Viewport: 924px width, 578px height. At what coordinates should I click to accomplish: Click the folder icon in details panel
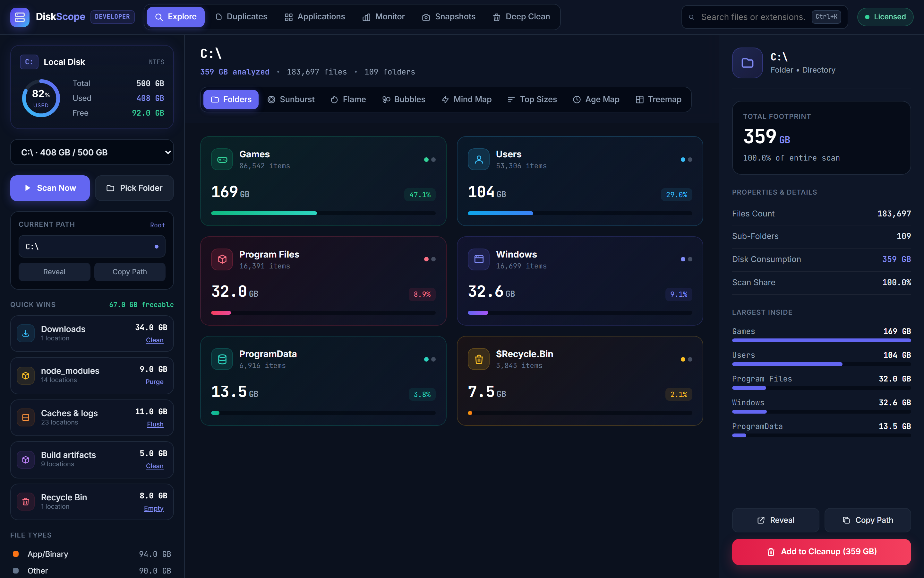[x=747, y=63]
